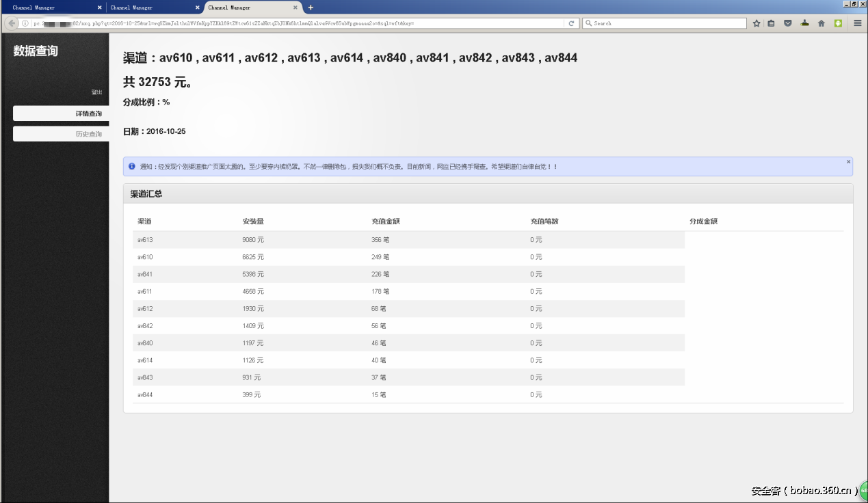
Task: Select the av611 row label
Action: click(145, 291)
